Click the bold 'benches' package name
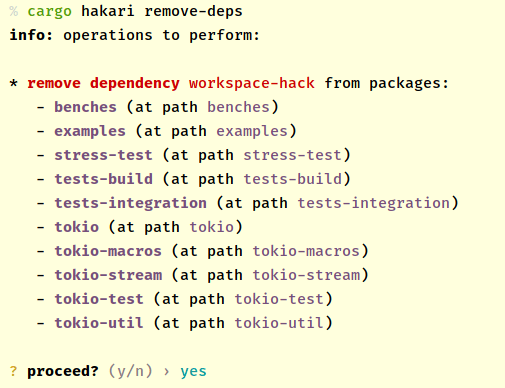The image size is (505, 388). [x=85, y=107]
